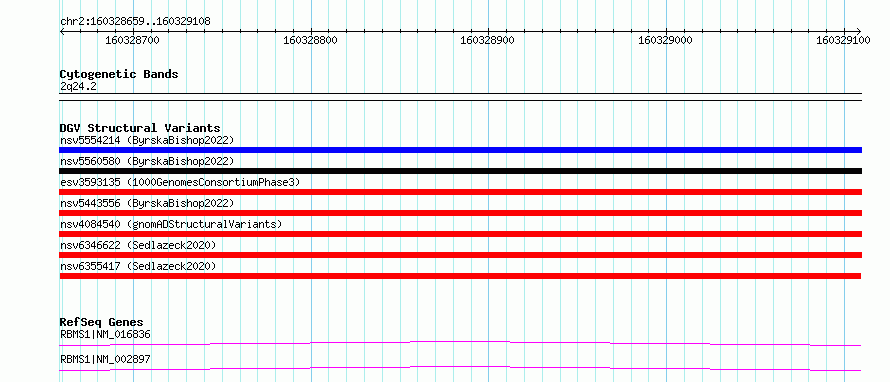
Task: Click the red nsv4084540 variant bar
Action: pos(460,234)
